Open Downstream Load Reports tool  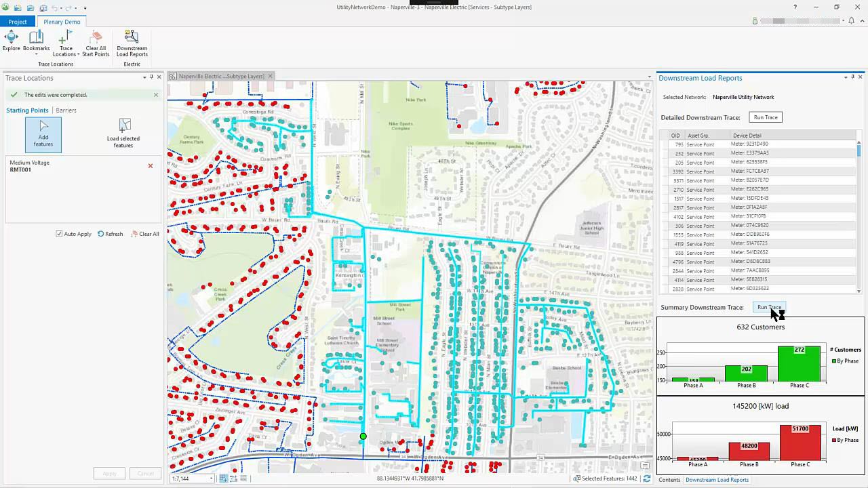point(132,42)
